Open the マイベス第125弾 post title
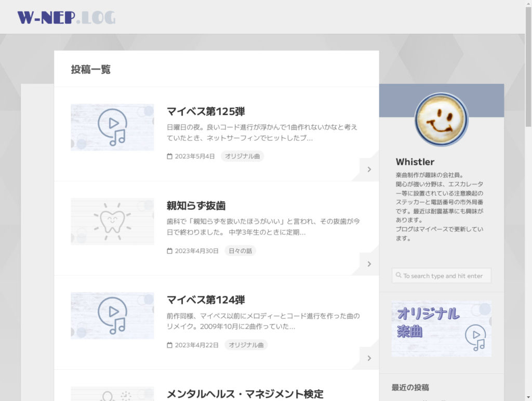The height and width of the screenshot is (401, 532). pyautogui.click(x=206, y=111)
